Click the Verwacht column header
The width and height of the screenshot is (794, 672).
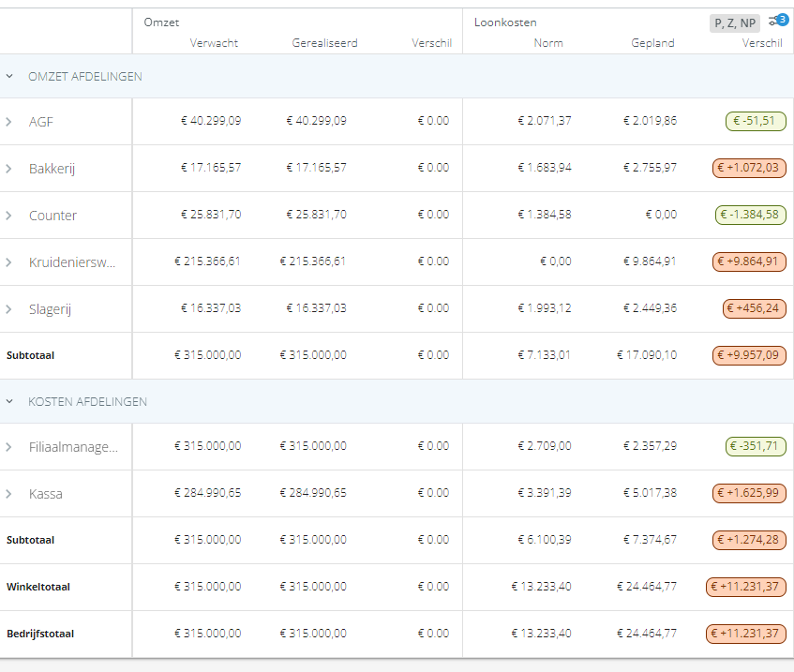[214, 43]
